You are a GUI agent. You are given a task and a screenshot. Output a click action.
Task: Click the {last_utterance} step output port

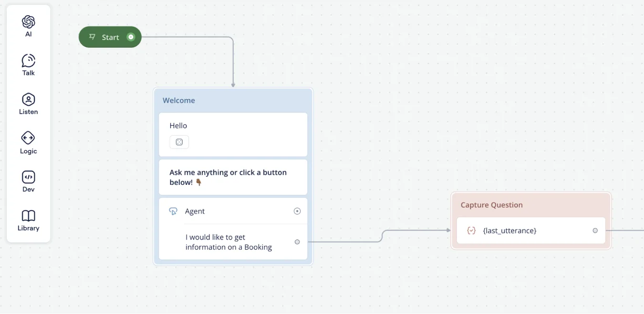point(595,231)
